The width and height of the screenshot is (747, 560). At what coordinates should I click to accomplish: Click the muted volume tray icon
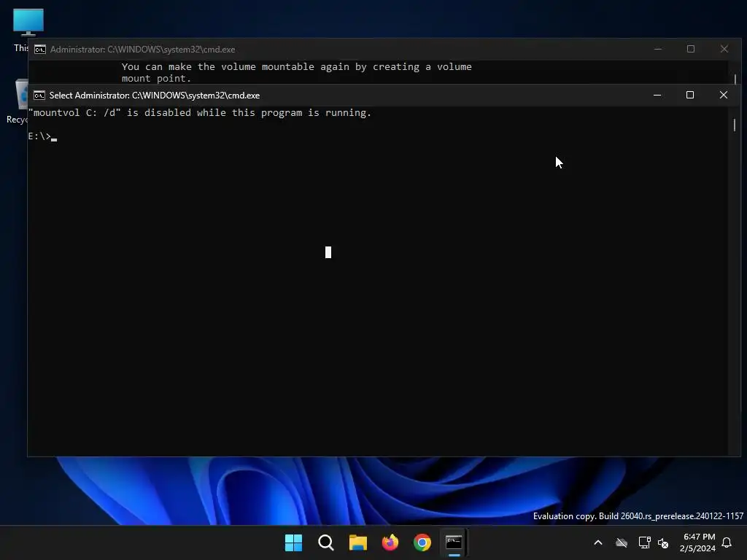tap(663, 542)
